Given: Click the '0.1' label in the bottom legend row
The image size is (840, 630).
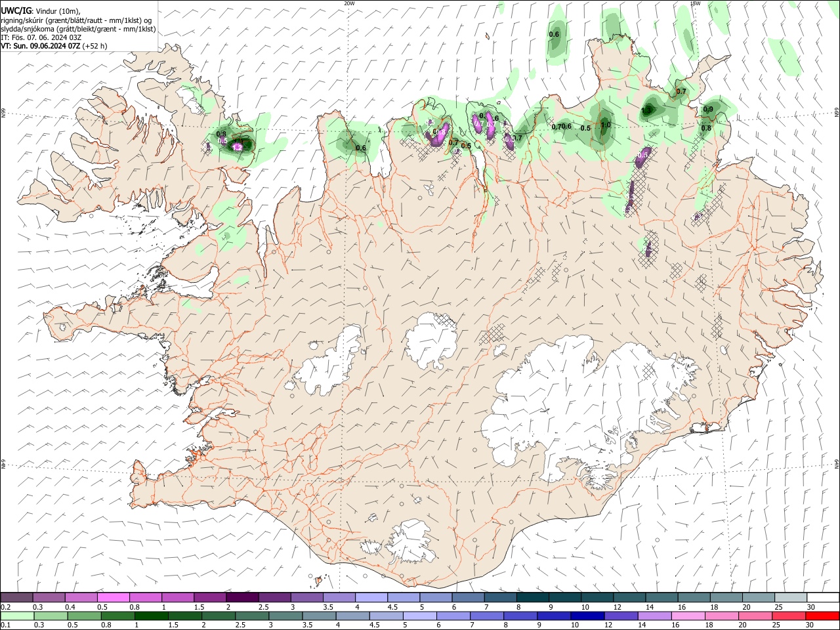Looking at the screenshot, I should [6, 625].
